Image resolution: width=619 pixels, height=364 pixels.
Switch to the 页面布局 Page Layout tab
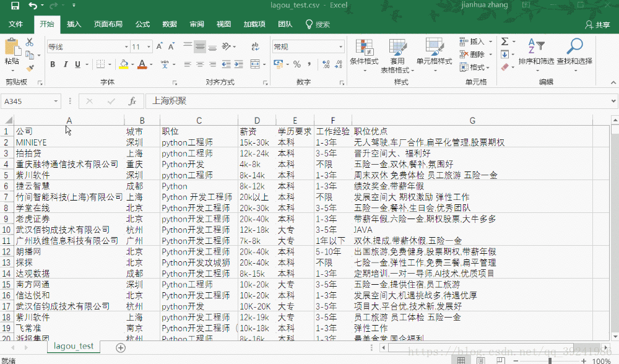pos(108,25)
